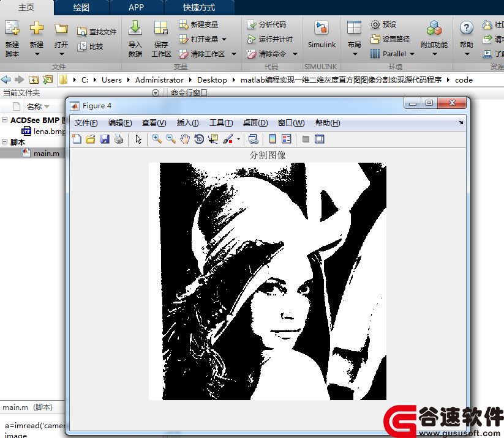Select the Zoom In magnifier tool
The width and height of the screenshot is (504, 438).
click(x=157, y=139)
